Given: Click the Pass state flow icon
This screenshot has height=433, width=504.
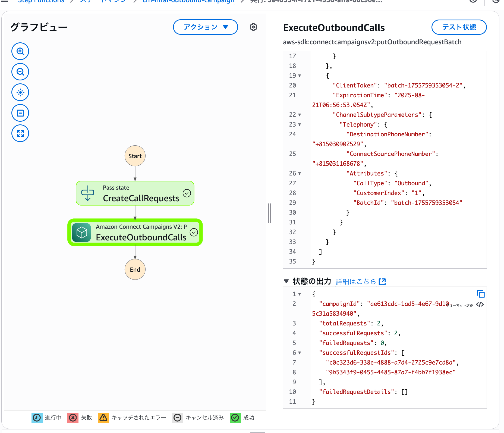Looking at the screenshot, I should pos(88,193).
